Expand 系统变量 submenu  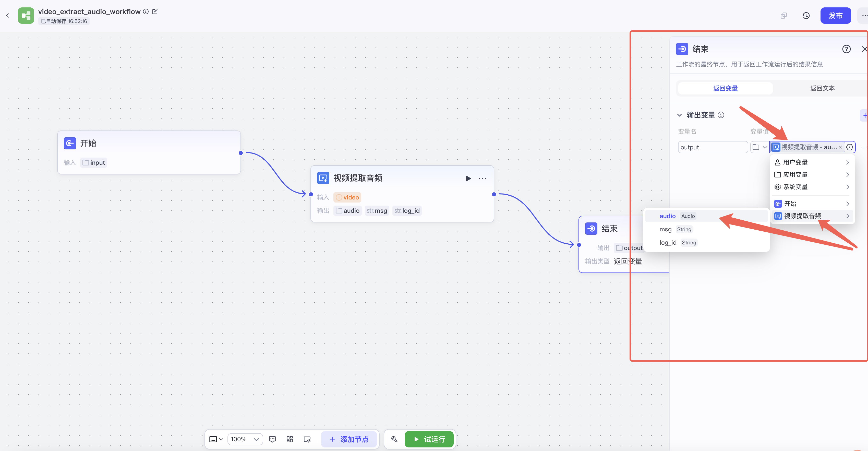(812, 187)
